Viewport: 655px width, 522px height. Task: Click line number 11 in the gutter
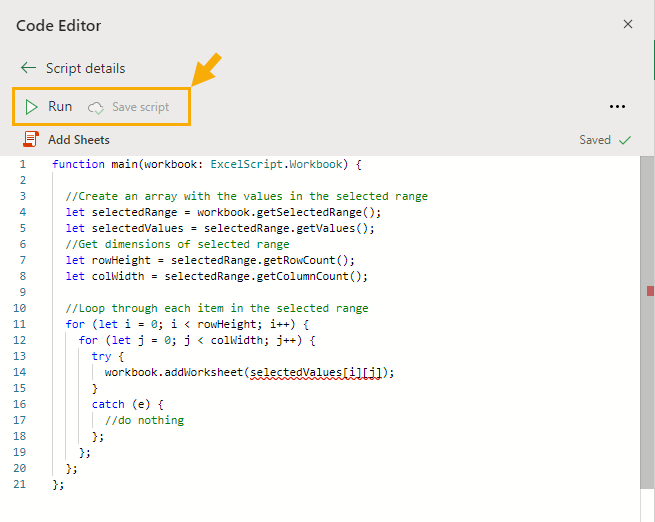pos(20,324)
